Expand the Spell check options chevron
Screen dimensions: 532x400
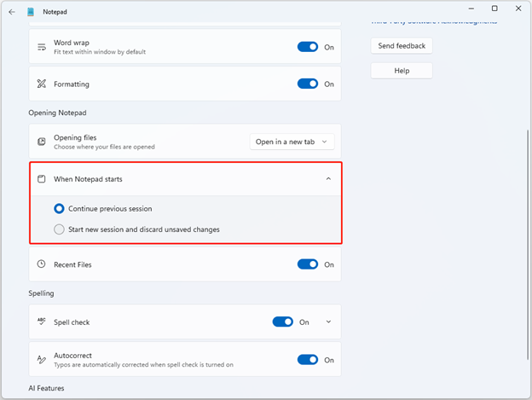click(328, 322)
